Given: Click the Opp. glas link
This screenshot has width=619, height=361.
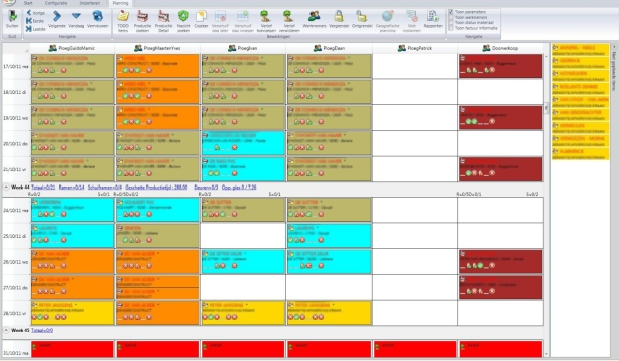Looking at the screenshot, I should coord(239,187).
